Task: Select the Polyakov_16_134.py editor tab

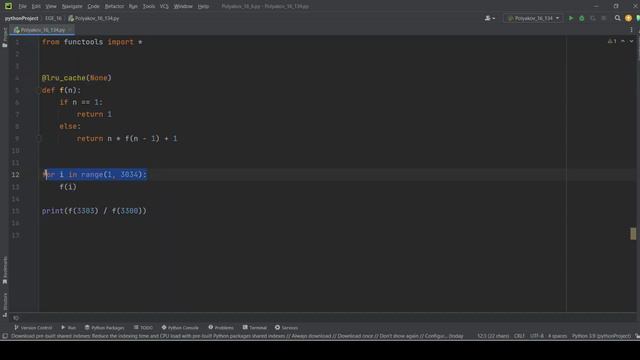Action: point(42,30)
